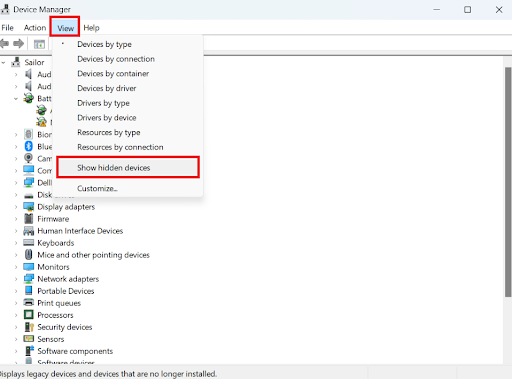Click the Disk drives icon

(x=29, y=195)
